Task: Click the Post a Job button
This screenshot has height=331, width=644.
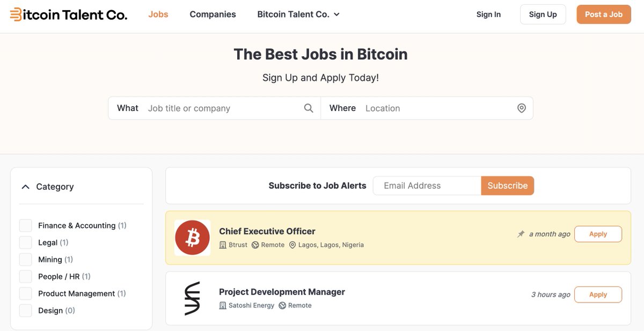Action: pos(604,14)
